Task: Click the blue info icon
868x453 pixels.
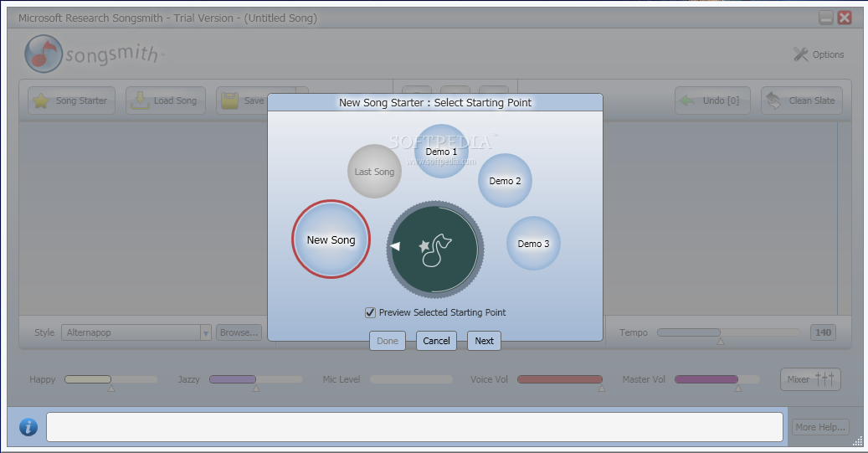Action: 28,427
